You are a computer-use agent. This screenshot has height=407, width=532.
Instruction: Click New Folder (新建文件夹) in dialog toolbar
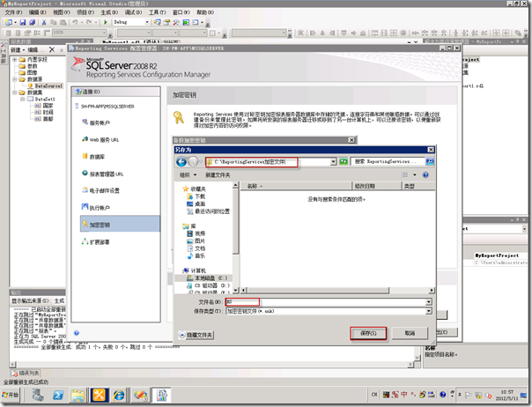[218, 175]
